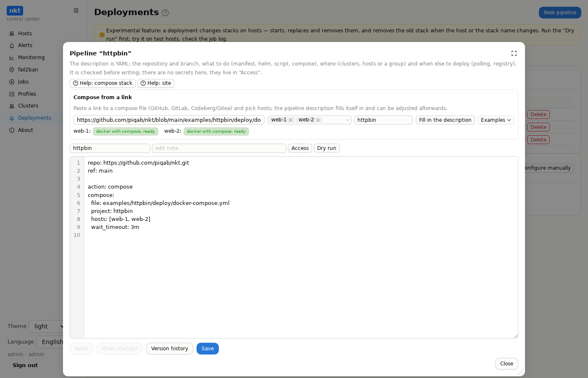Start a Dry run
The height and width of the screenshot is (378, 588).
327,148
